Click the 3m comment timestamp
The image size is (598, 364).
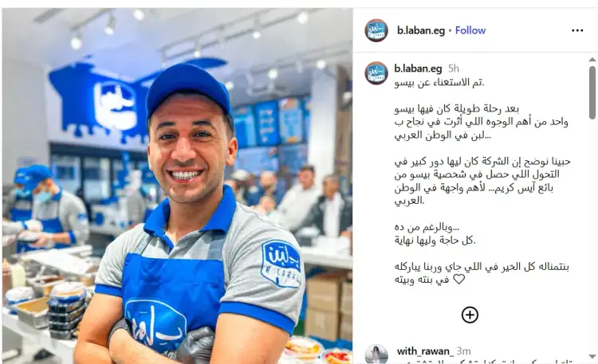click(x=464, y=351)
